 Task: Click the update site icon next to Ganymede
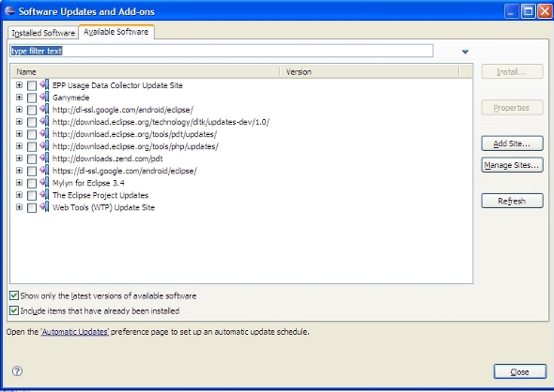[44, 97]
